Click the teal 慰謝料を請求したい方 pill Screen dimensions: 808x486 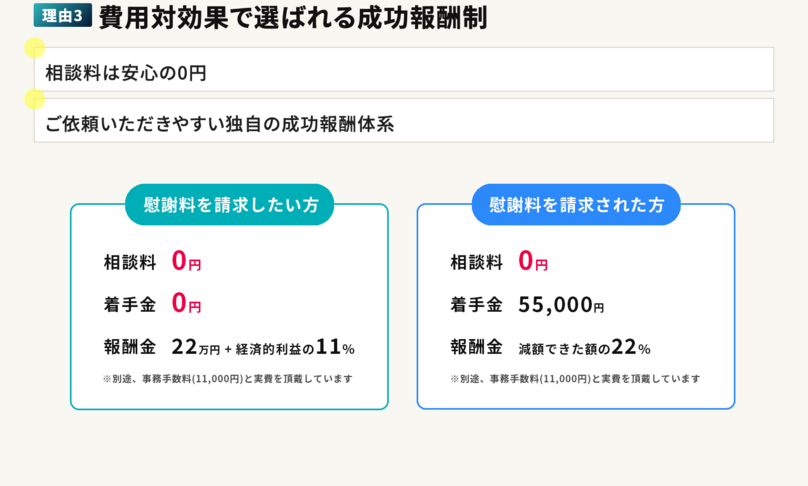pyautogui.click(x=229, y=205)
